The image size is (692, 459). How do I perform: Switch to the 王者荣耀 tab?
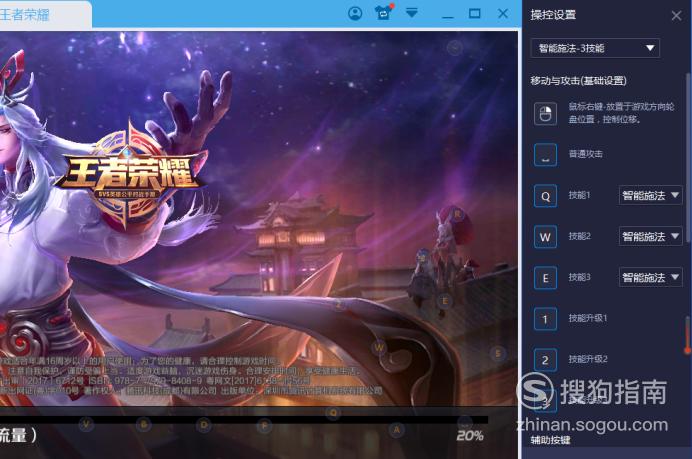[25, 15]
